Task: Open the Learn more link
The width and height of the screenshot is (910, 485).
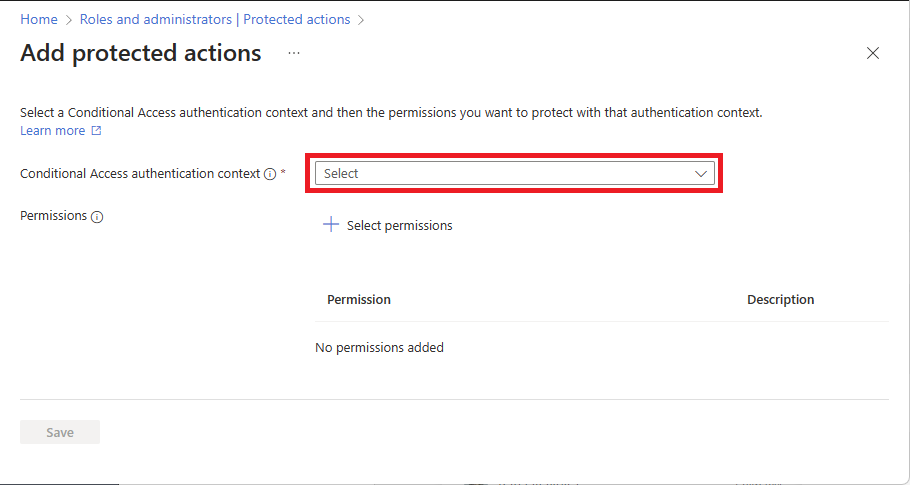Action: click(53, 131)
